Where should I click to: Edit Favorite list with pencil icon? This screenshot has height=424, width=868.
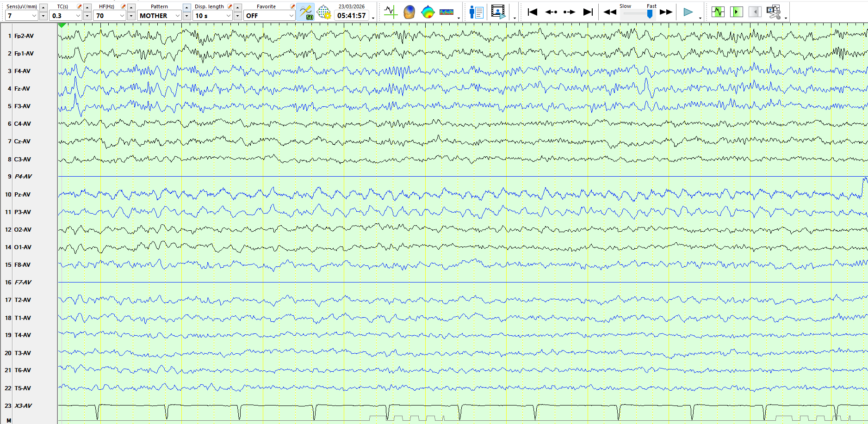click(292, 6)
